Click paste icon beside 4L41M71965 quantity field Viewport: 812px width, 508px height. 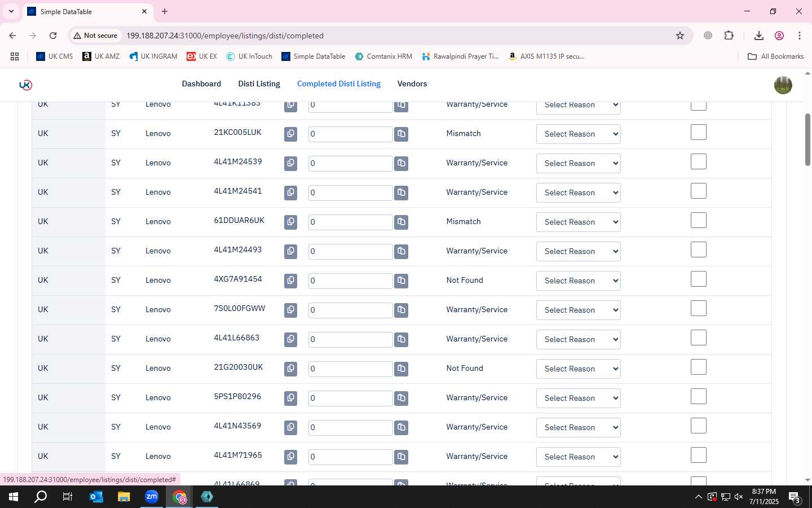tap(401, 457)
